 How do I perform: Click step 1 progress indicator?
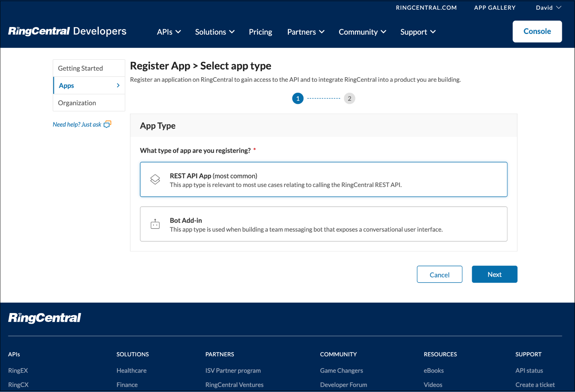(298, 98)
